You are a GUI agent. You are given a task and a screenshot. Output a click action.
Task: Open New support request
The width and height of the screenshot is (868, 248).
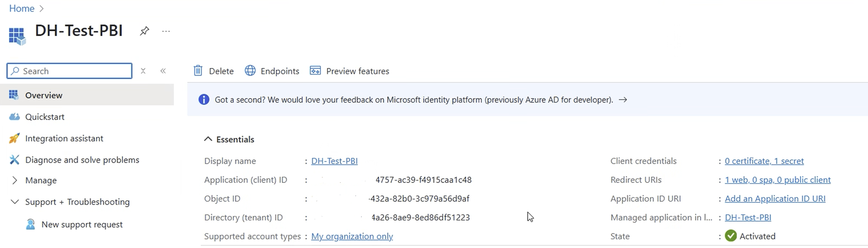click(x=82, y=224)
